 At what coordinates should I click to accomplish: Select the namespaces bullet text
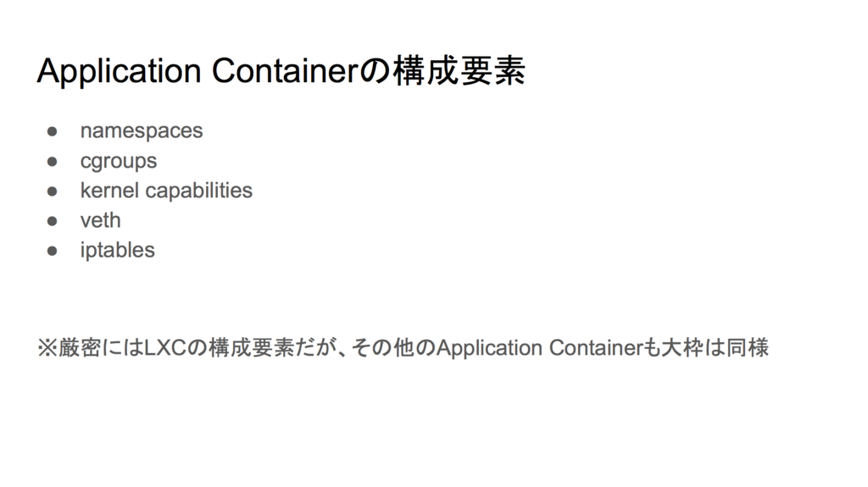pos(142,131)
